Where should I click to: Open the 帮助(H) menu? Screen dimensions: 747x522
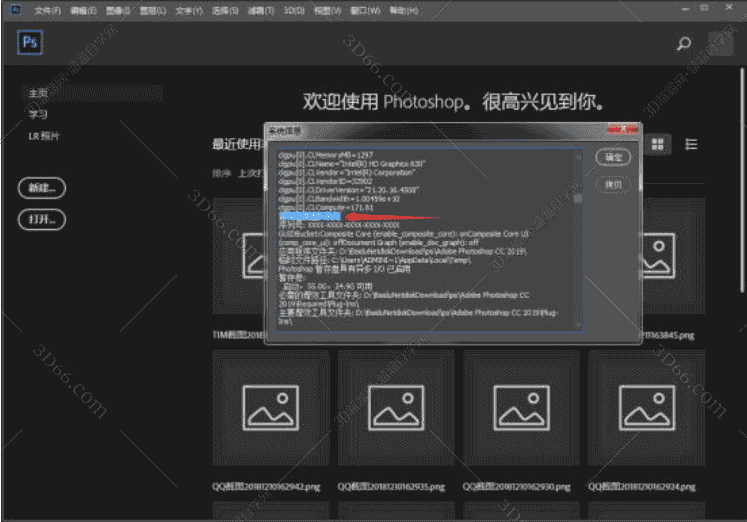click(404, 10)
